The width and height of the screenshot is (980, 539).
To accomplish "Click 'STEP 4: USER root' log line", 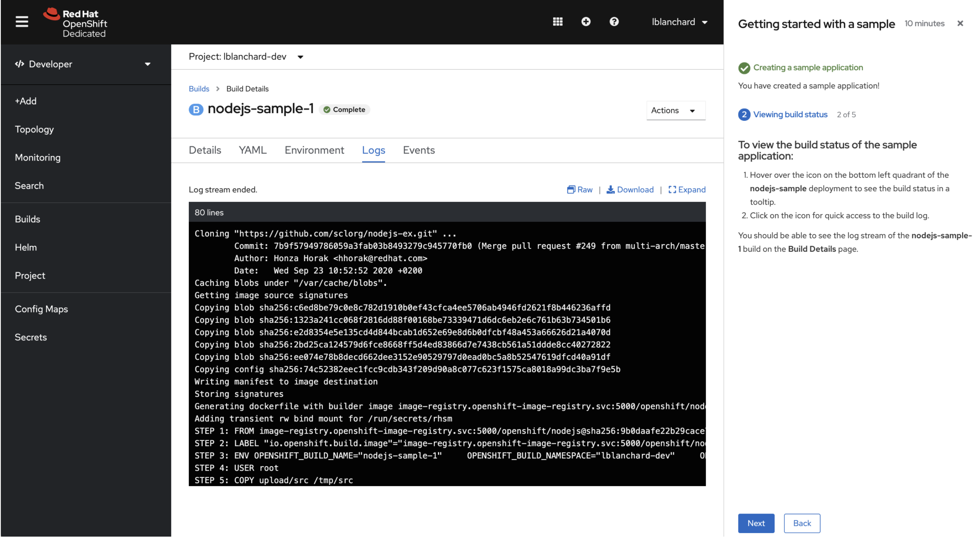I will [x=236, y=468].
